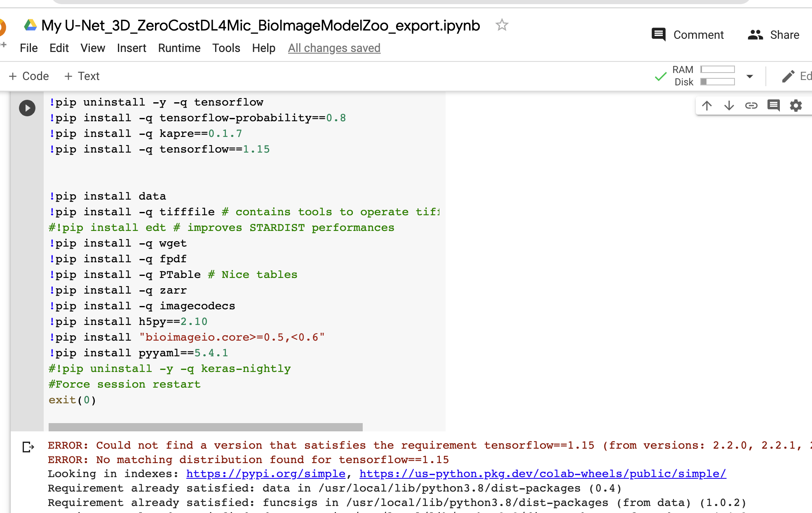Open the File menu
Viewport: 812px width, 513px height.
pos(28,48)
